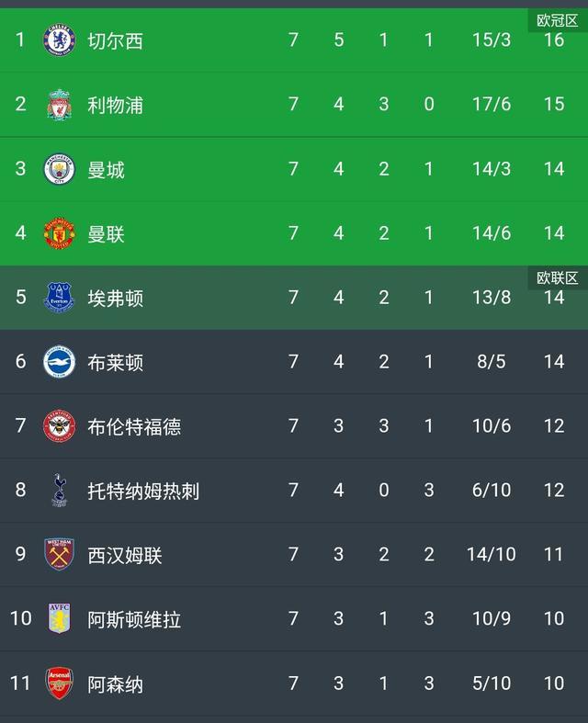Screen dimensions: 588x723
Task: Open the Chelsea club crest icon
Action: click(x=59, y=40)
